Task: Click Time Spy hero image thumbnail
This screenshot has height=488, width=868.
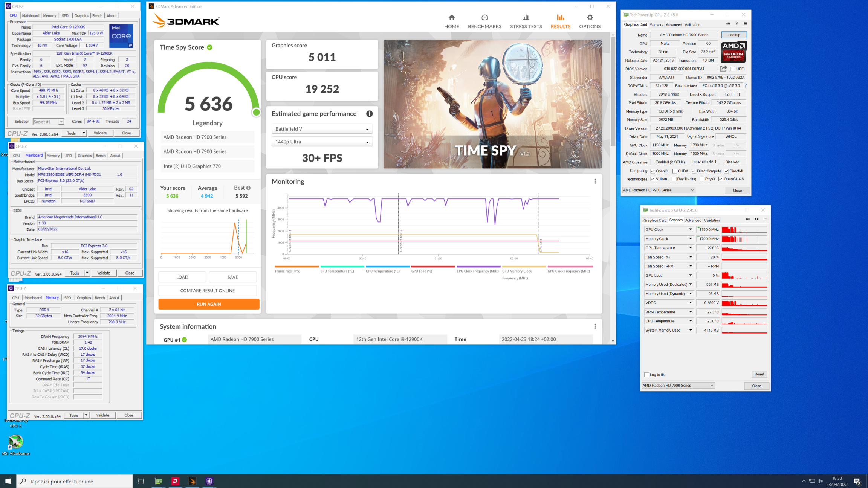Action: tap(492, 104)
